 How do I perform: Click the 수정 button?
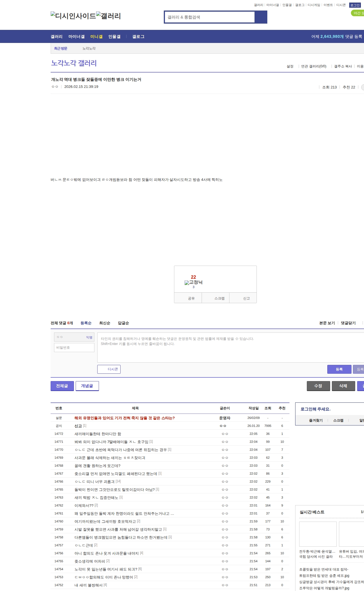(x=318, y=386)
